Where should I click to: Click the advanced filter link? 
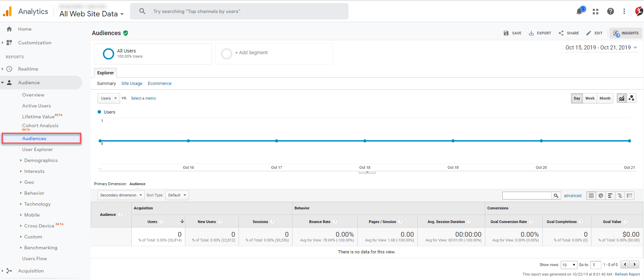point(573,196)
